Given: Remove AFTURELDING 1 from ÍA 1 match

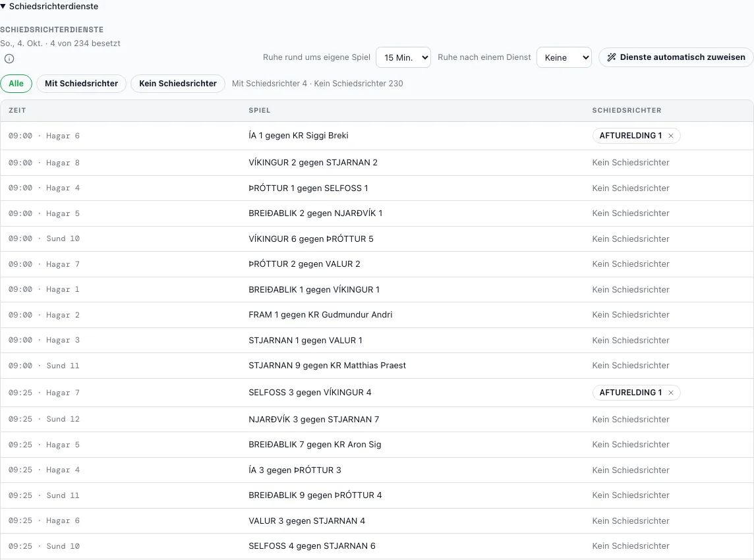Looking at the screenshot, I should tap(671, 136).
